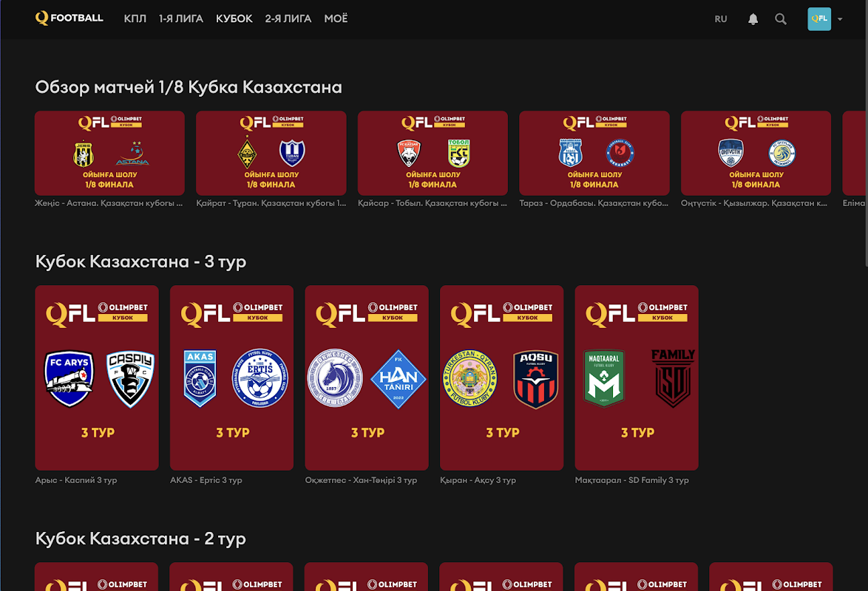Screen dimensions: 868x591
Task: Click the Jenis crest in first review card
Action: (84, 153)
